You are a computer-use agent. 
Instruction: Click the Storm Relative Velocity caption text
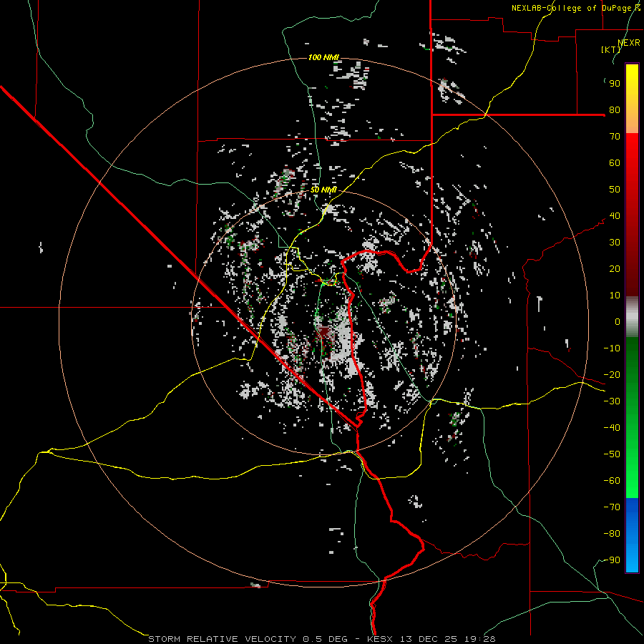[x=321, y=639]
